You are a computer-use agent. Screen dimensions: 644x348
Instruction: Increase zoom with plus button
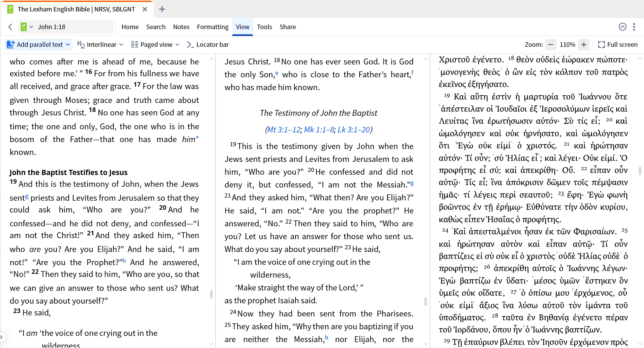(x=584, y=44)
